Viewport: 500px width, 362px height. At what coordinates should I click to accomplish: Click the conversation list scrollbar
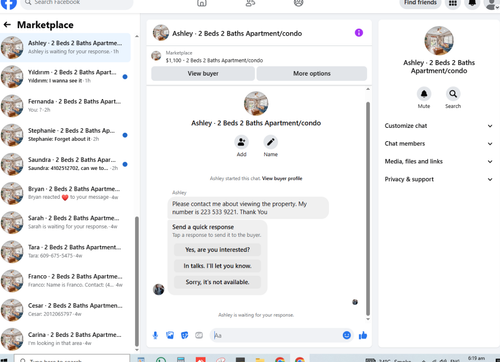(137, 282)
